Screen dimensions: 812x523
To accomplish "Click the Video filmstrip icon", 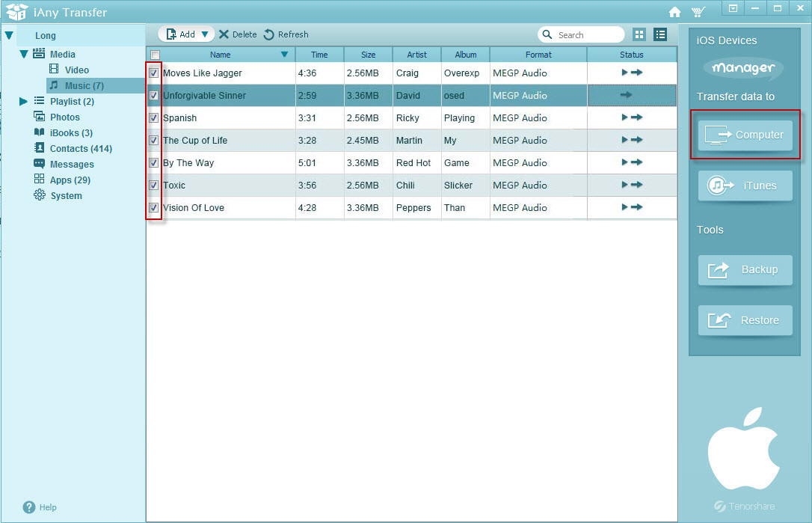I will (x=54, y=69).
